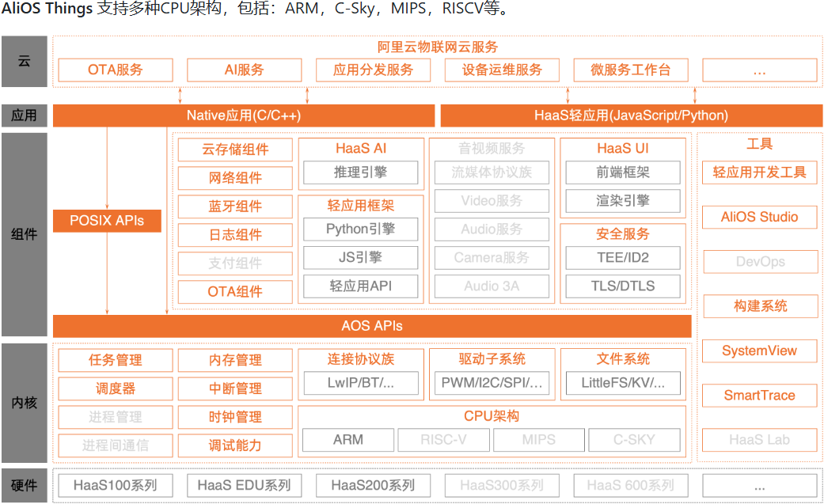
Task: Click the OTA组件 box
Action: 235,292
